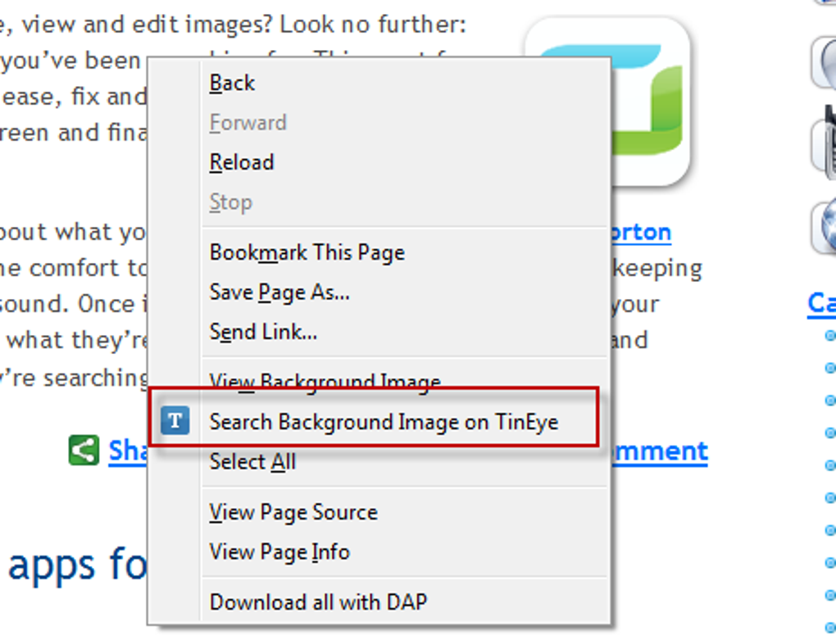Image resolution: width=836 pixels, height=644 pixels.
Task: Choose Select All from the menu
Action: coord(252,462)
